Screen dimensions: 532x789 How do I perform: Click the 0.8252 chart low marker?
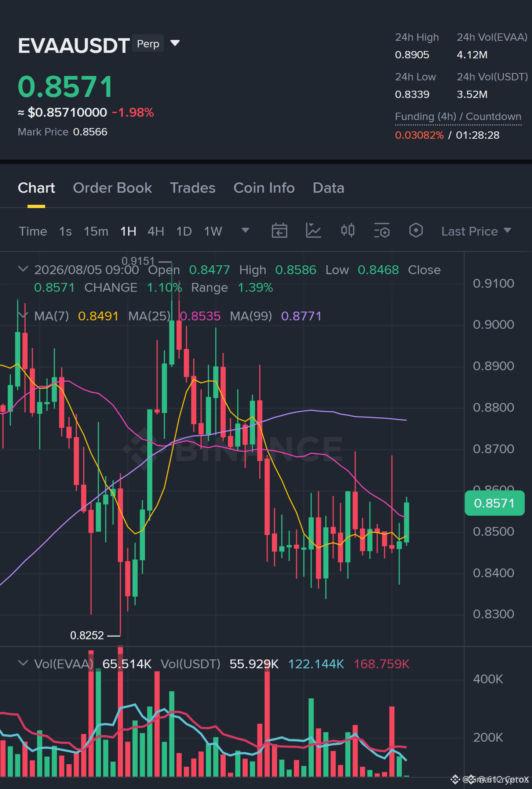[87, 635]
